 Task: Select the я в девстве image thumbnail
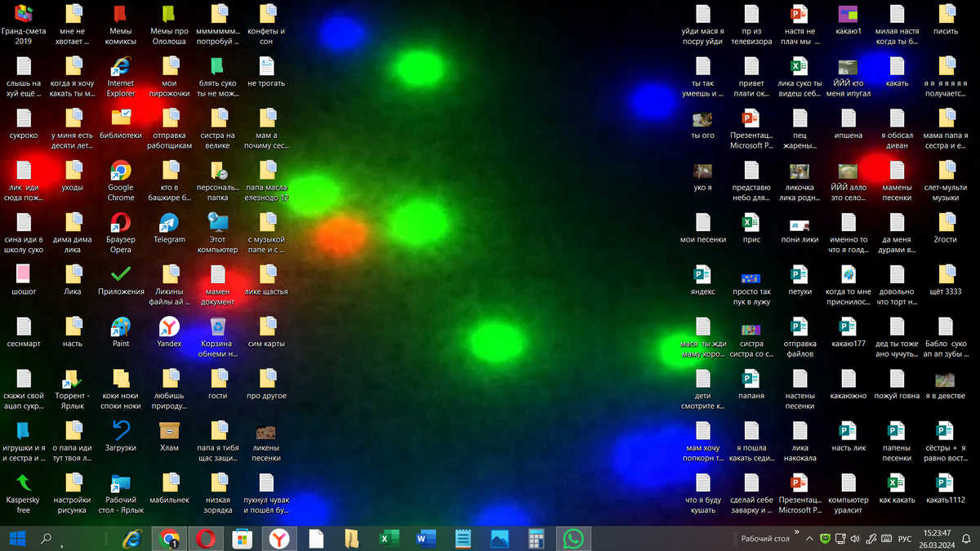click(945, 380)
